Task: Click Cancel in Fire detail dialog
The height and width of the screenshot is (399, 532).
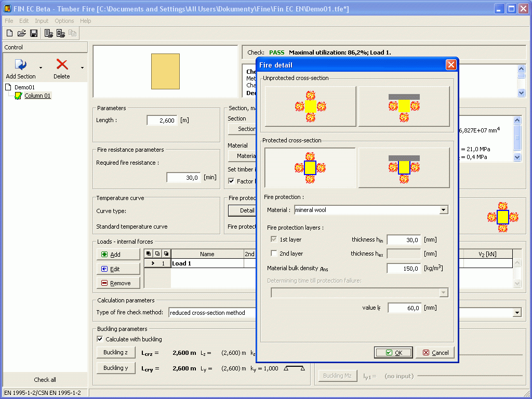Action: coord(435,352)
